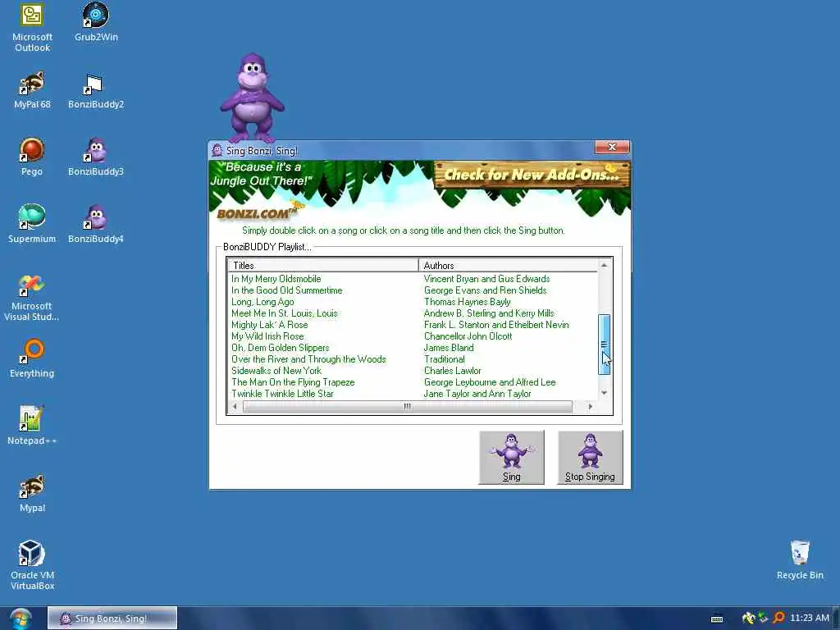Click author George Leybourne and Alfred Lee
The image size is (840, 630).
(x=490, y=382)
